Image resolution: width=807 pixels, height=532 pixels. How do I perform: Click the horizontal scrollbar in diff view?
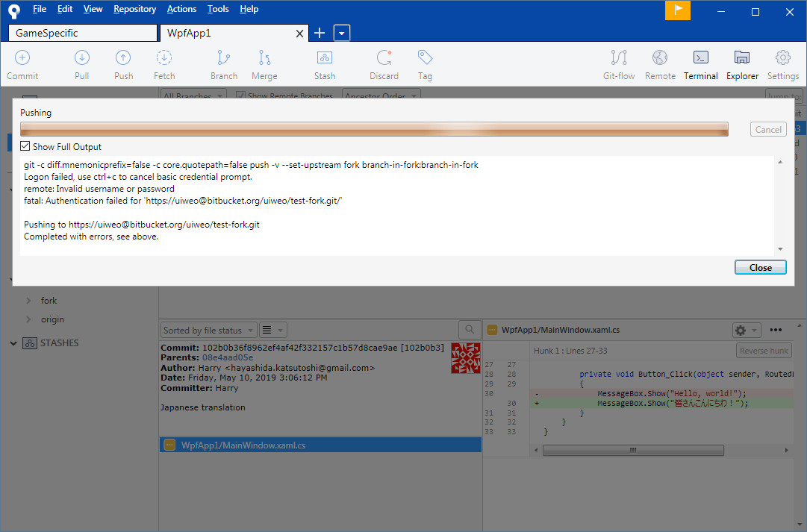tap(633, 450)
